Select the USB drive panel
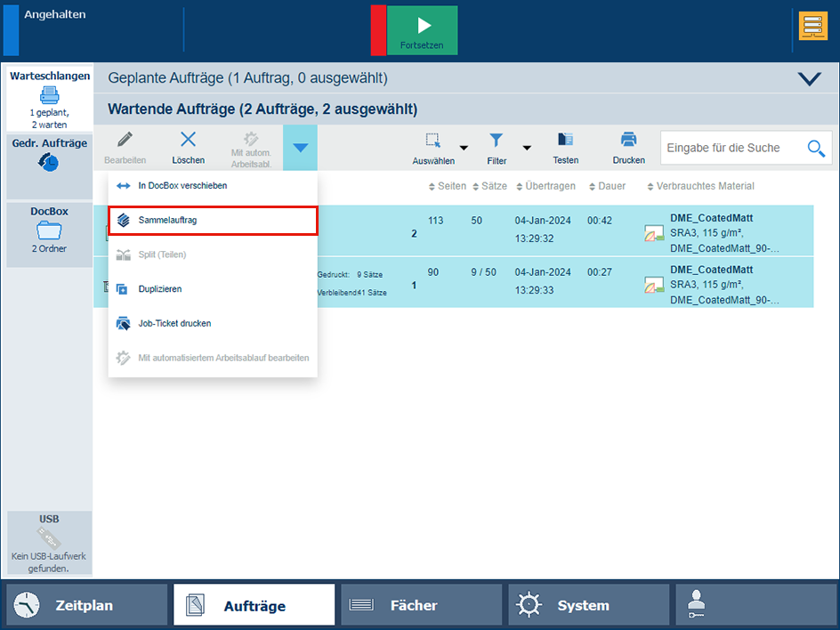Screen dimensions: 840x630 [x=49, y=543]
